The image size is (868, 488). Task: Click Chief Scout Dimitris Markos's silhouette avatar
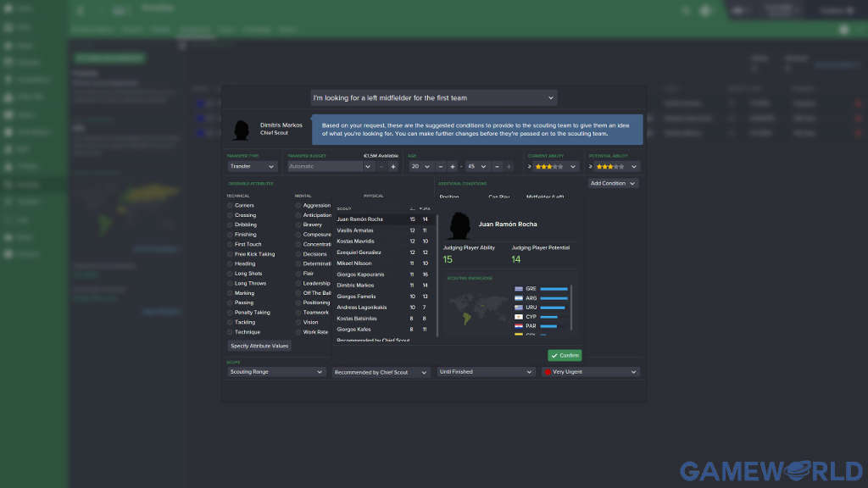(241, 130)
